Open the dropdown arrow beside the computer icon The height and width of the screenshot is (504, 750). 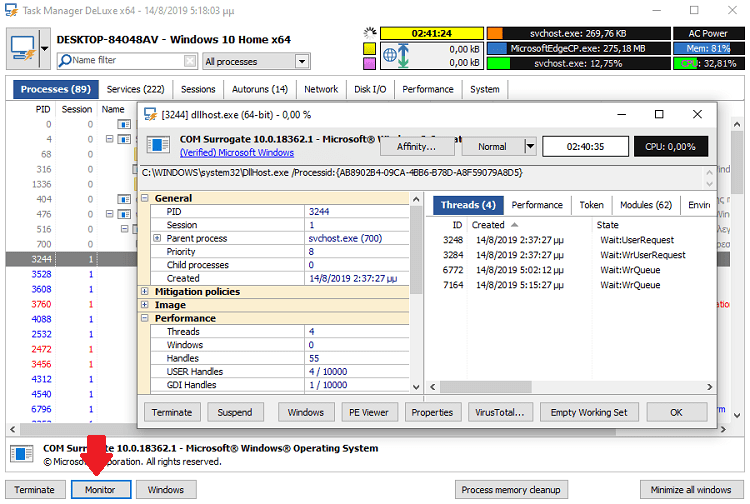click(44, 48)
